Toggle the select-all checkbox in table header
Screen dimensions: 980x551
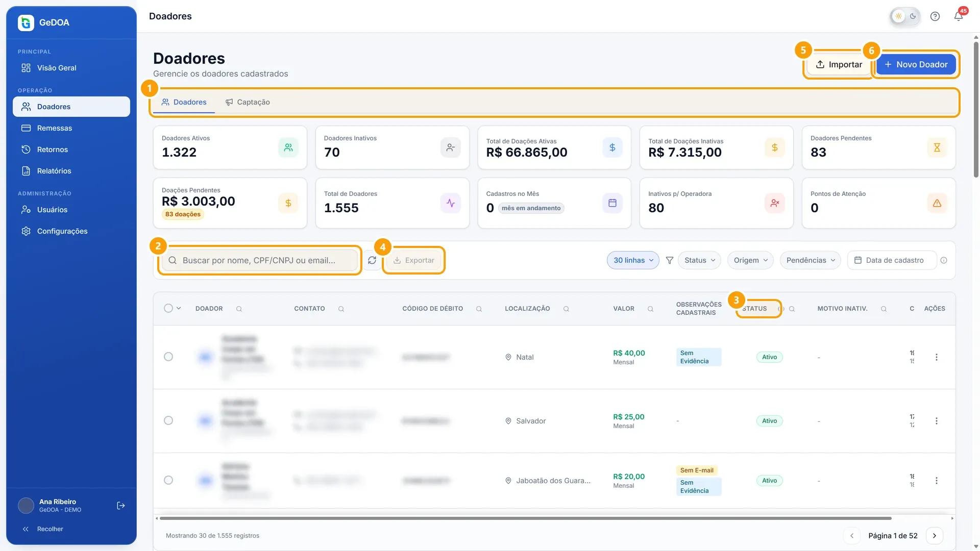(x=168, y=308)
